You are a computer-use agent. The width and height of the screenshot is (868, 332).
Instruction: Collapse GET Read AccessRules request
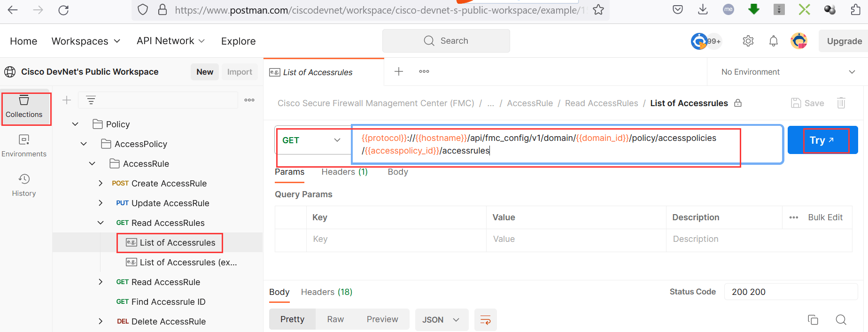point(101,223)
